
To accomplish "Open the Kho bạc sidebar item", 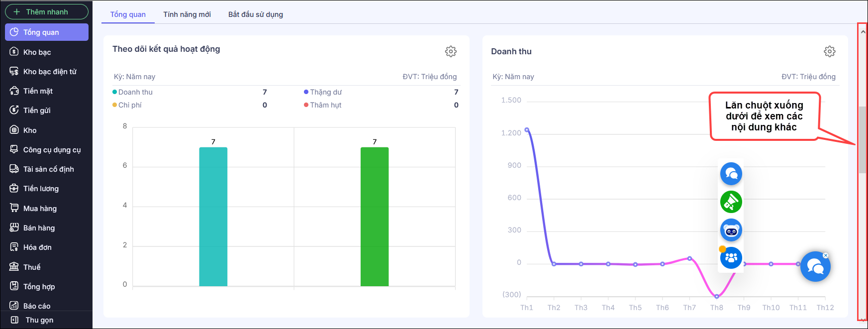I will 37,52.
